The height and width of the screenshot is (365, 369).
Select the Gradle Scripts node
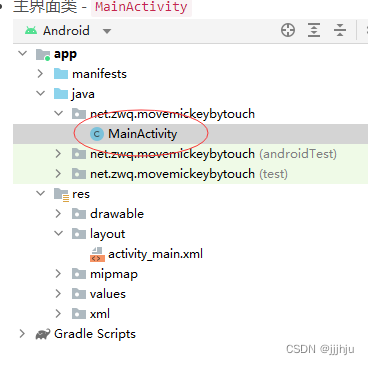(x=95, y=334)
